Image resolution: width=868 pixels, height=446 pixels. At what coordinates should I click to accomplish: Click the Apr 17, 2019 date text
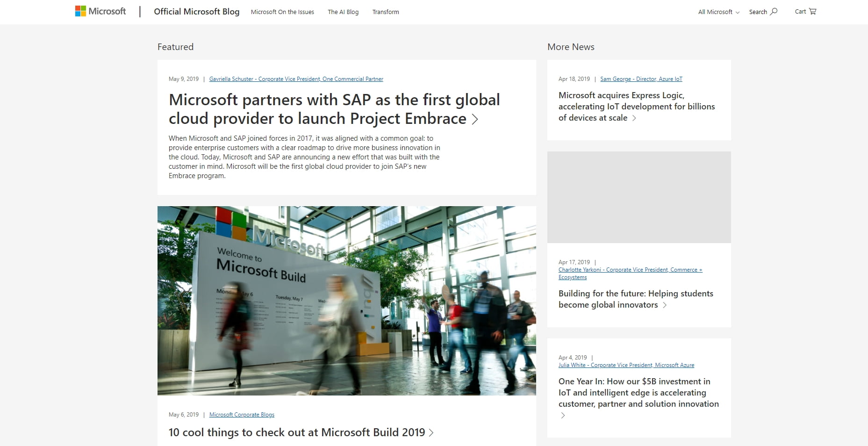click(x=574, y=262)
